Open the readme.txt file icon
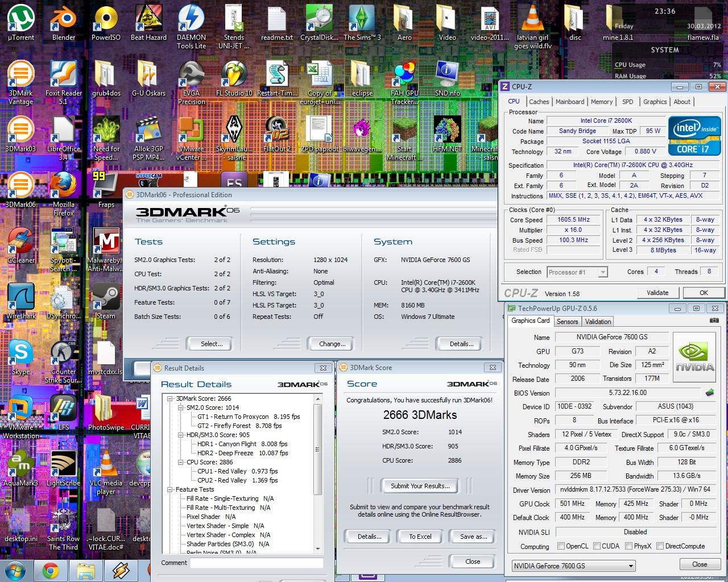The width and height of the screenshot is (728, 582). [276, 23]
